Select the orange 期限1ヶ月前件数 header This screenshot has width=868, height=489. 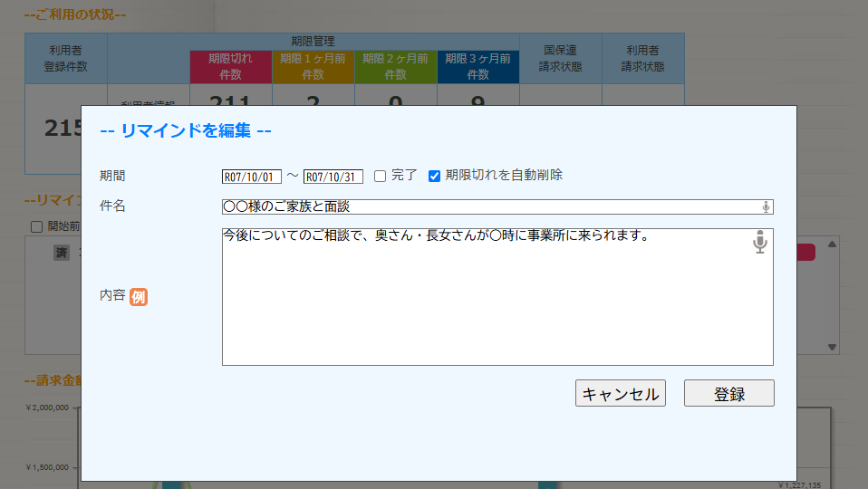tap(313, 67)
